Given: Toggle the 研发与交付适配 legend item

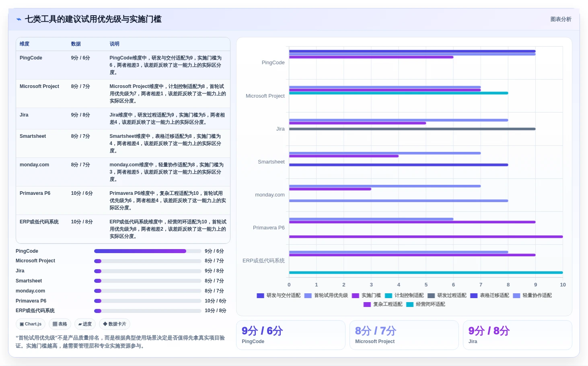Looking at the screenshot, I should tap(279, 295).
